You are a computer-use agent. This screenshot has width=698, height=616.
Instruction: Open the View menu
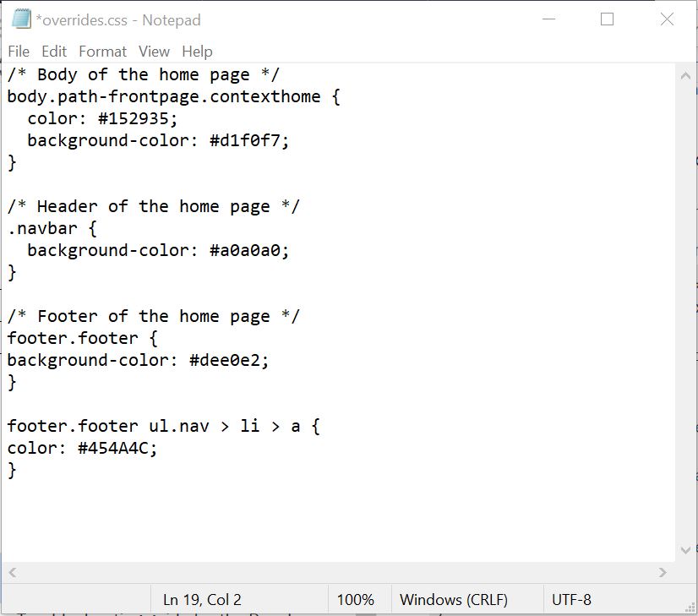pos(153,52)
